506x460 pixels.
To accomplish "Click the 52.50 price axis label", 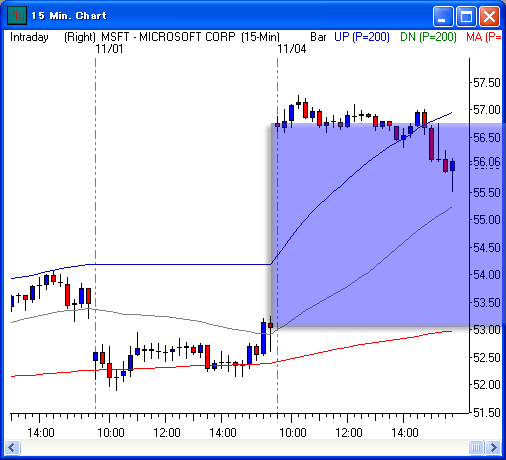I will coord(487,357).
